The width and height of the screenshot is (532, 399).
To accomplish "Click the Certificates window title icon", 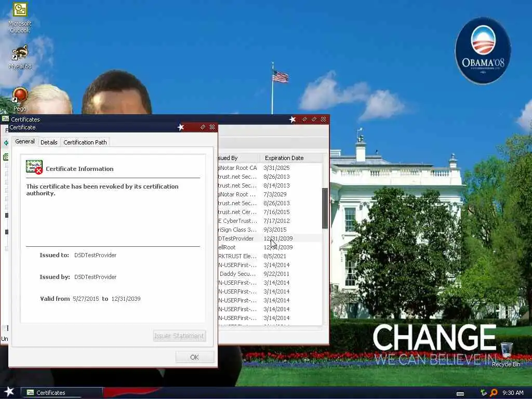I will (5, 119).
